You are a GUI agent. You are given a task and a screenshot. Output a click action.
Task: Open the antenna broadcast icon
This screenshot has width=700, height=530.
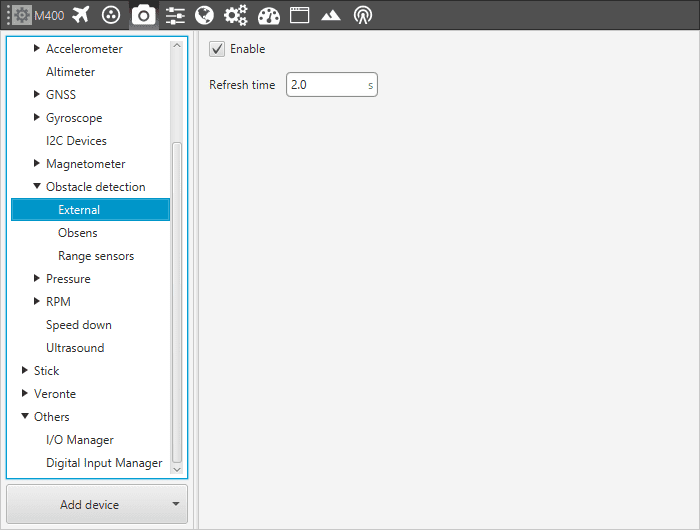[x=362, y=15]
